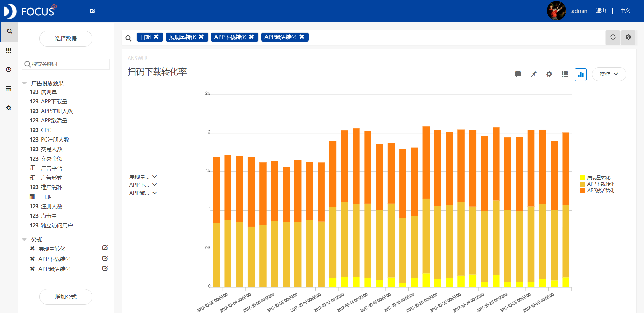The width and height of the screenshot is (644, 313).
Task: Pin the chart using pushpin icon
Action: click(533, 74)
